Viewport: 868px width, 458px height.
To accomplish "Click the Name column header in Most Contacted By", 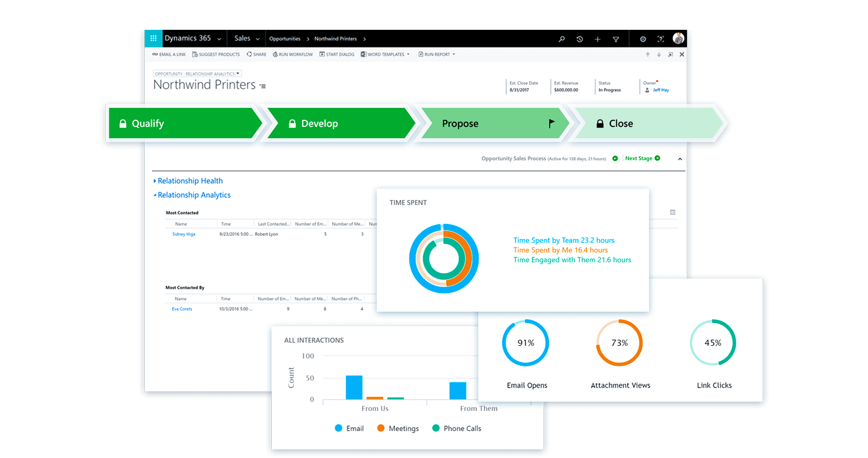I will (181, 299).
